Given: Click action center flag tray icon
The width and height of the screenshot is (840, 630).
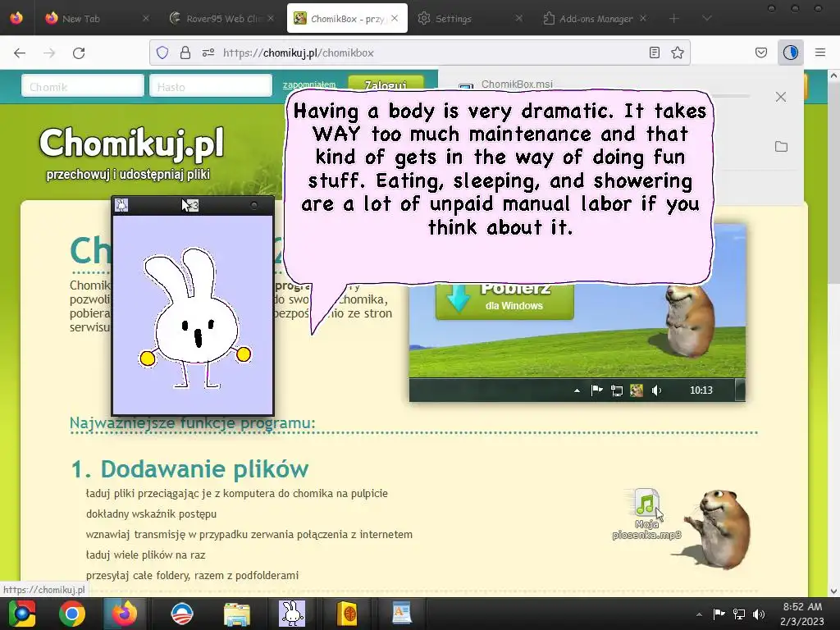Looking at the screenshot, I should (x=719, y=614).
